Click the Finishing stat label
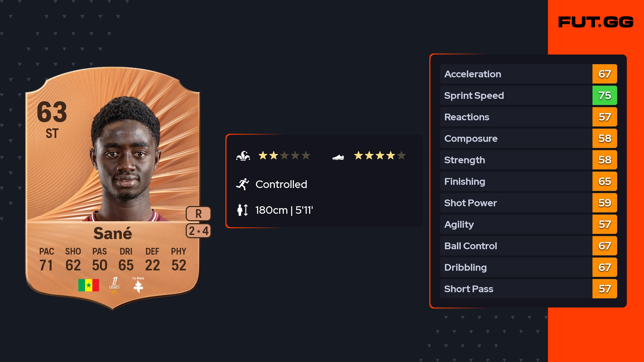 464,182
